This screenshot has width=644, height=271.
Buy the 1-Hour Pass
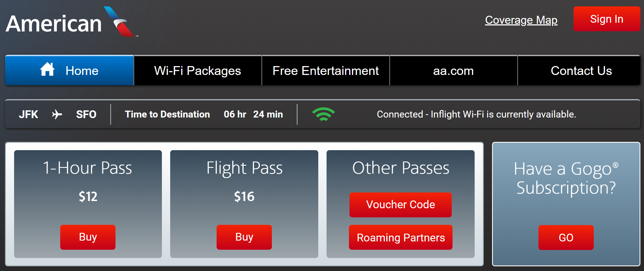click(x=88, y=237)
